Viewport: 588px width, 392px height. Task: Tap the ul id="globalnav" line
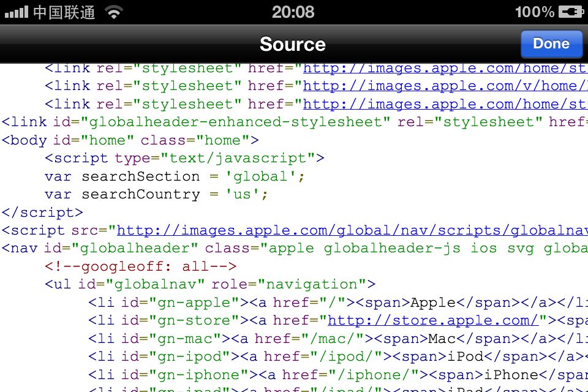(210, 284)
